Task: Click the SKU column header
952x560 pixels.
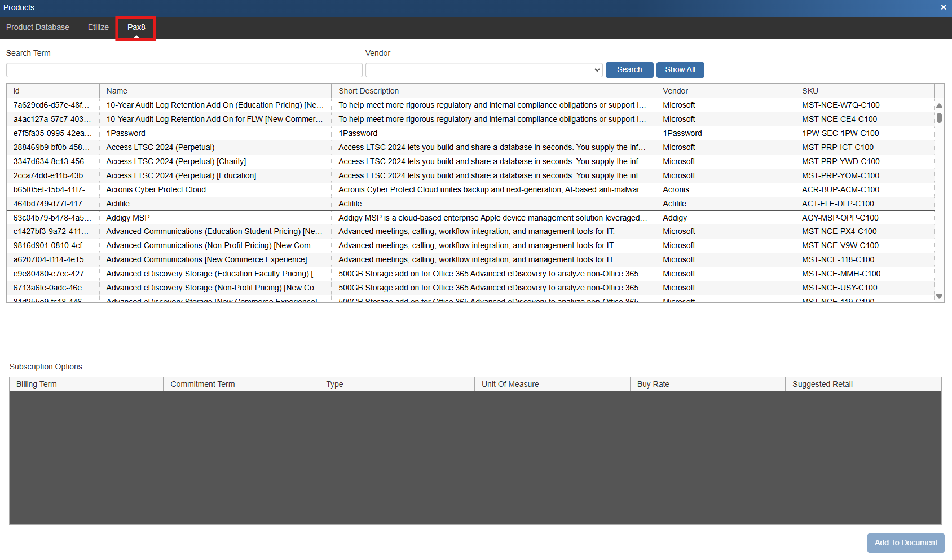Action: (863, 91)
